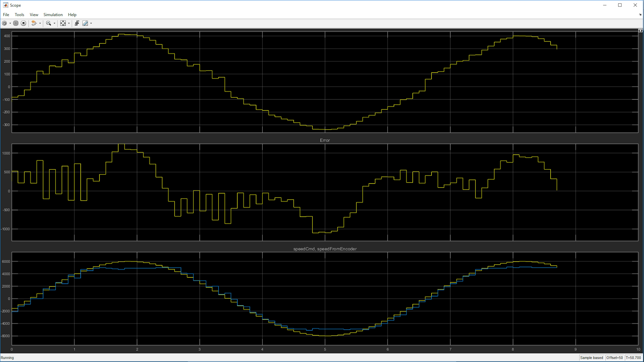
Task: Open the View menu
Action: [34, 15]
